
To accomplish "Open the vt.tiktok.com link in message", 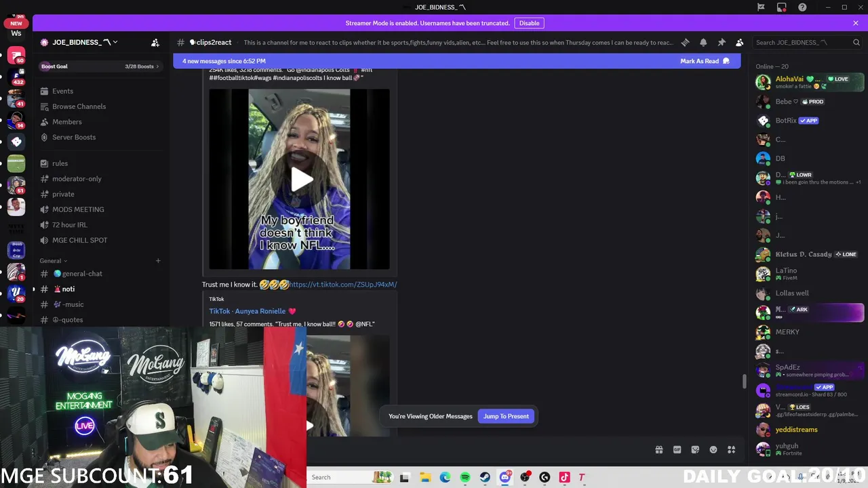I will [x=343, y=285].
